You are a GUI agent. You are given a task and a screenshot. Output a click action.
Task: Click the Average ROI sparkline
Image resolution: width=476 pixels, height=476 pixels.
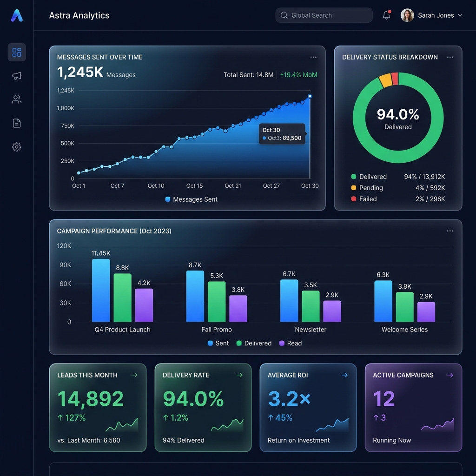[332, 424]
